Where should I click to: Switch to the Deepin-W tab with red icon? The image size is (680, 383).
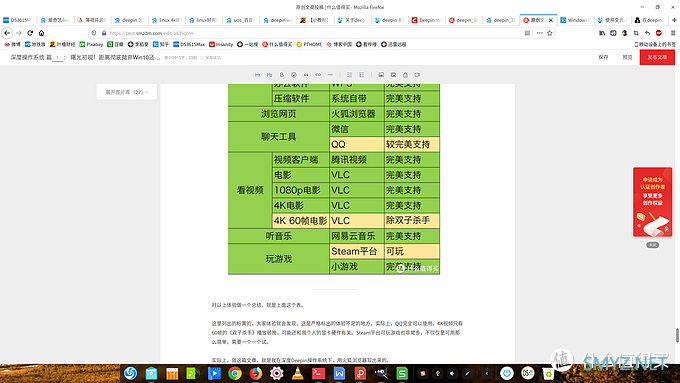(x=426, y=20)
